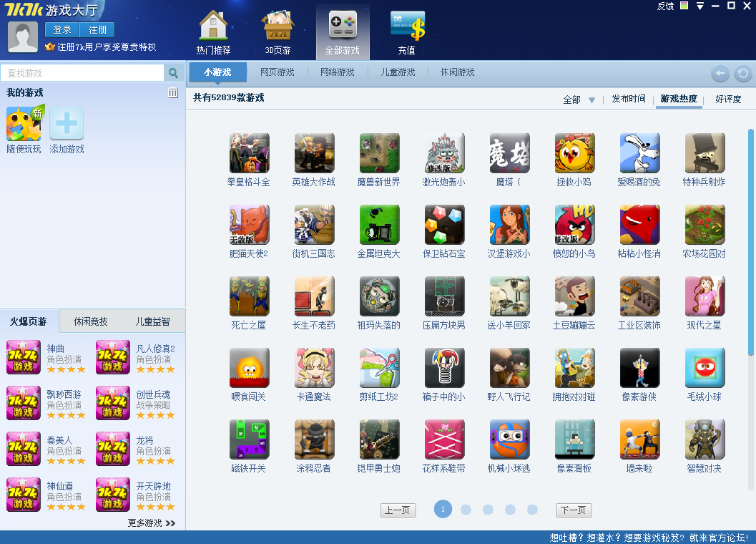The height and width of the screenshot is (544, 756).
Task: Switch to the 网络游戏 tab
Action: coord(338,72)
